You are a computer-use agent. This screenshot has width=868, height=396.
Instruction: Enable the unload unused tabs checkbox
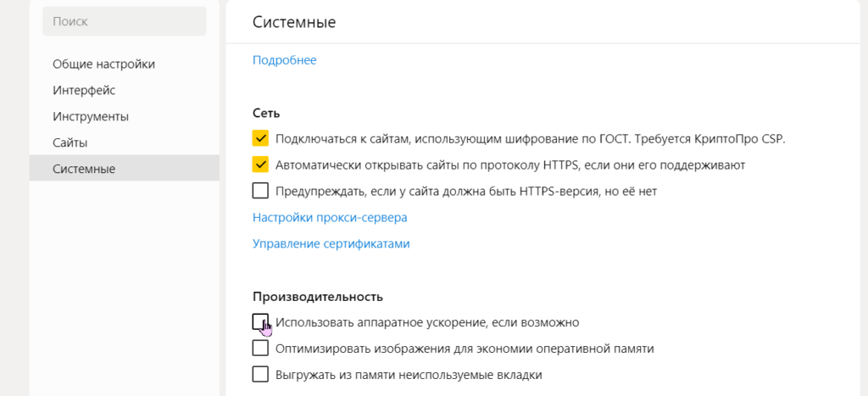tap(261, 374)
